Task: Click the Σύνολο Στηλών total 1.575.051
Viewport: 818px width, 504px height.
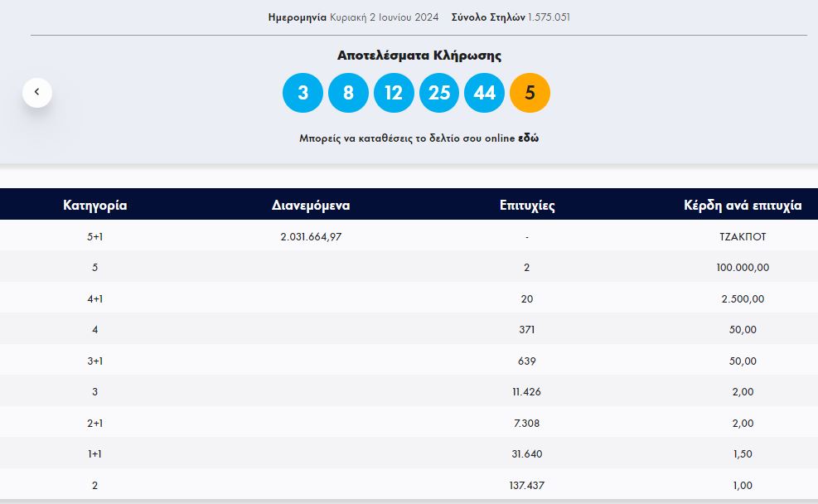Action: [x=549, y=17]
